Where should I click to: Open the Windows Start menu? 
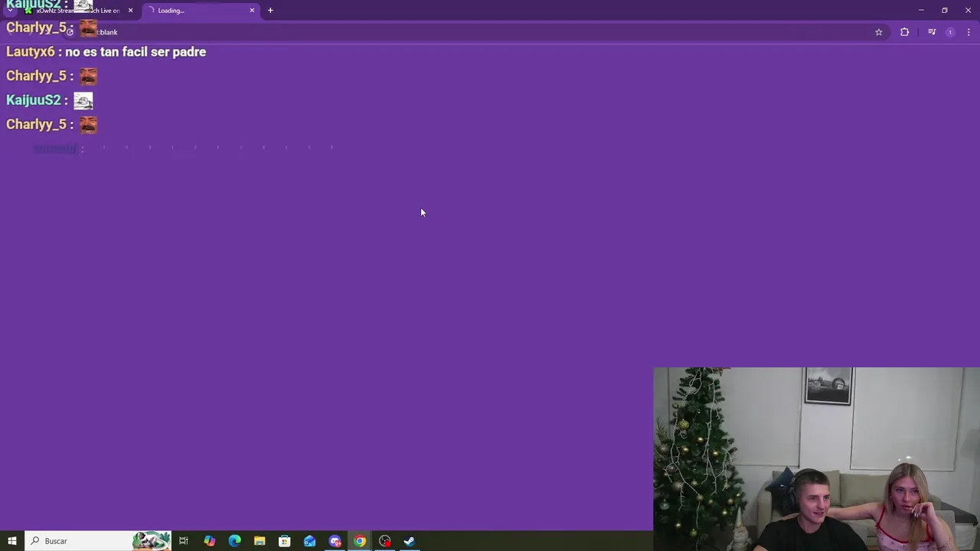tap(11, 541)
